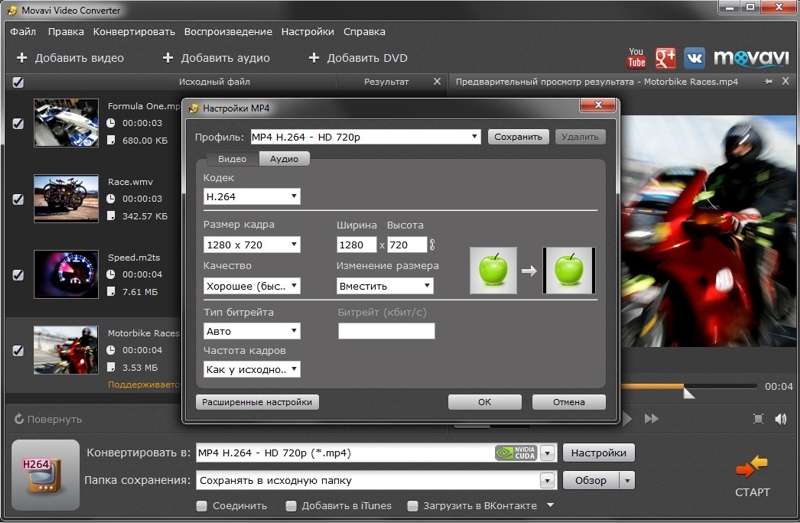The width and height of the screenshot is (800, 523).
Task: Click the Повернуть rotate icon
Action: [19, 419]
